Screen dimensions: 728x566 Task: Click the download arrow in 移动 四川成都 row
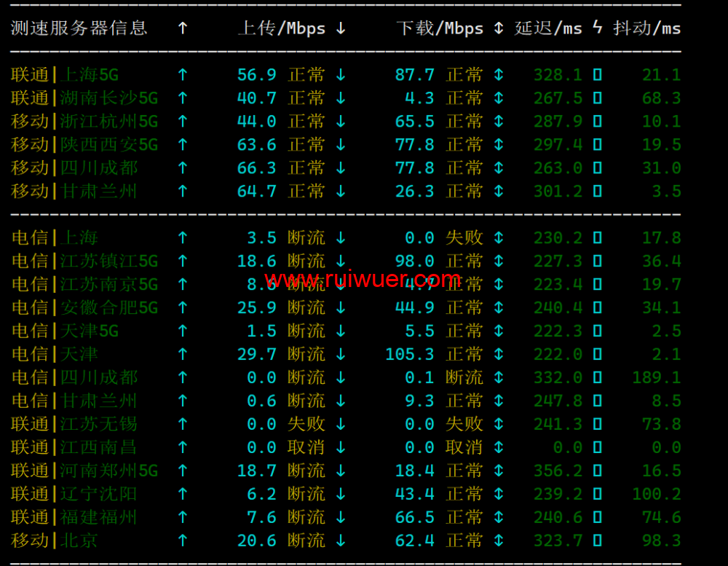tap(340, 168)
